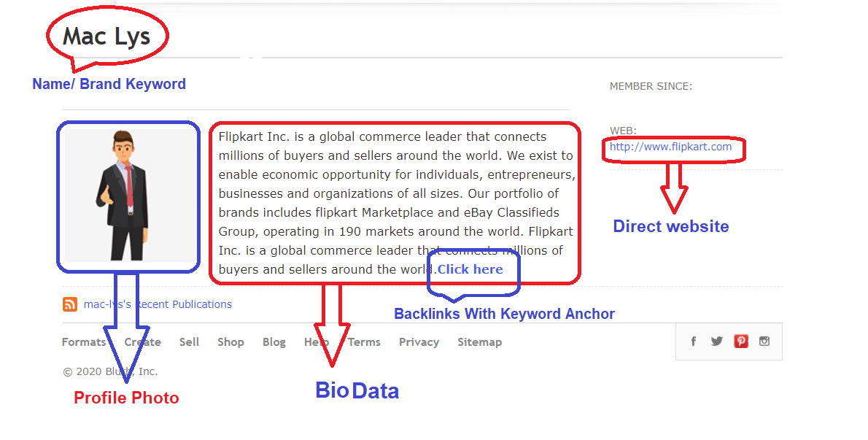View the Terms footer link
The width and height of the screenshot is (868, 440).
click(364, 341)
